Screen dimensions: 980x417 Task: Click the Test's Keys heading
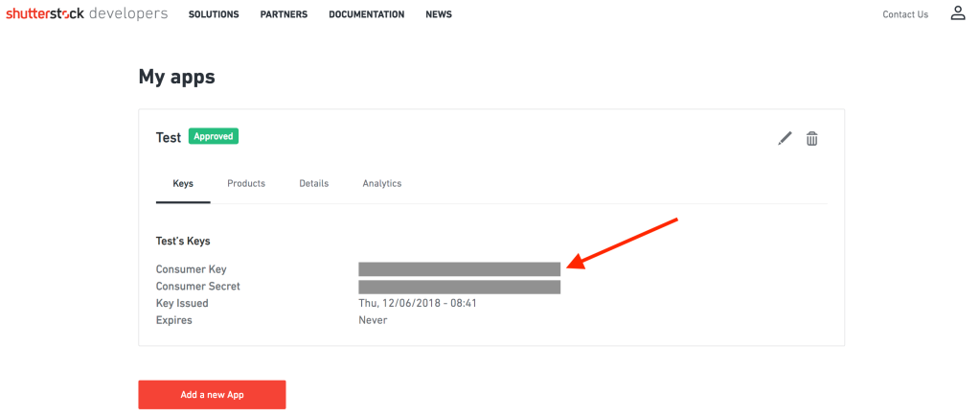[183, 241]
